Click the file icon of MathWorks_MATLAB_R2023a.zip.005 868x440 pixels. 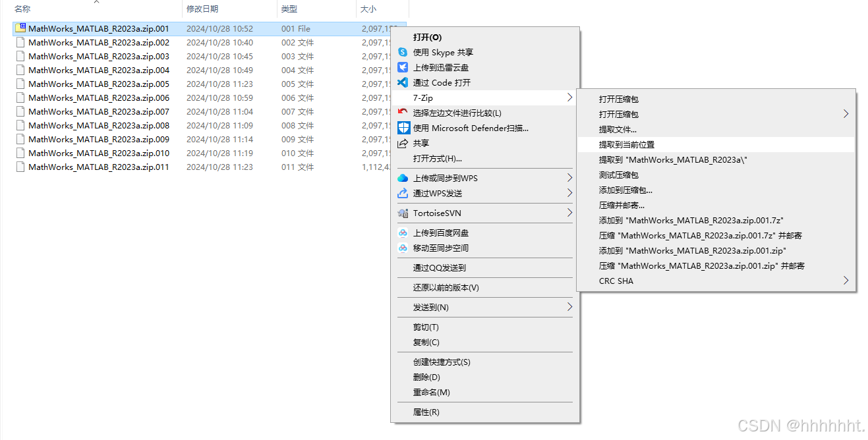[x=20, y=84]
